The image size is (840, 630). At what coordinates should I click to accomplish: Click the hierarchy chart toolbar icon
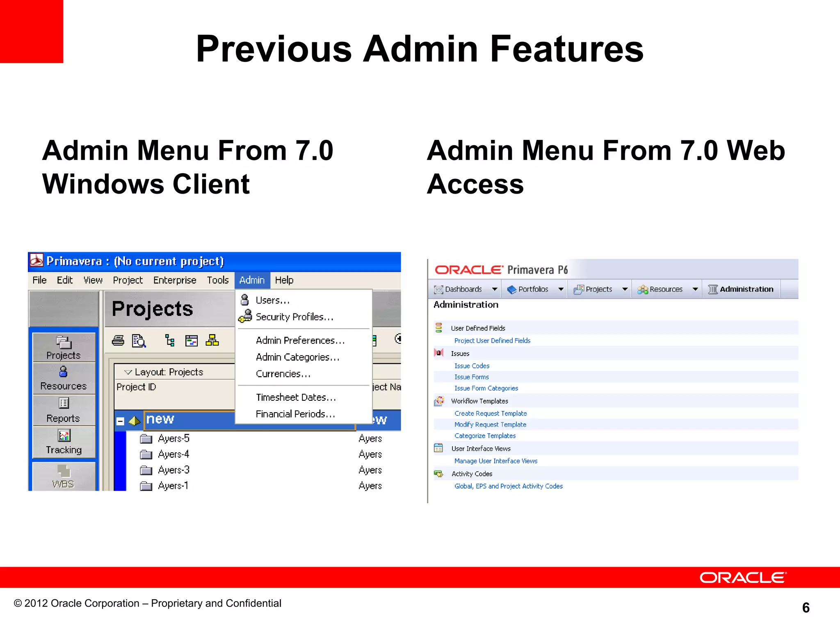pos(212,340)
